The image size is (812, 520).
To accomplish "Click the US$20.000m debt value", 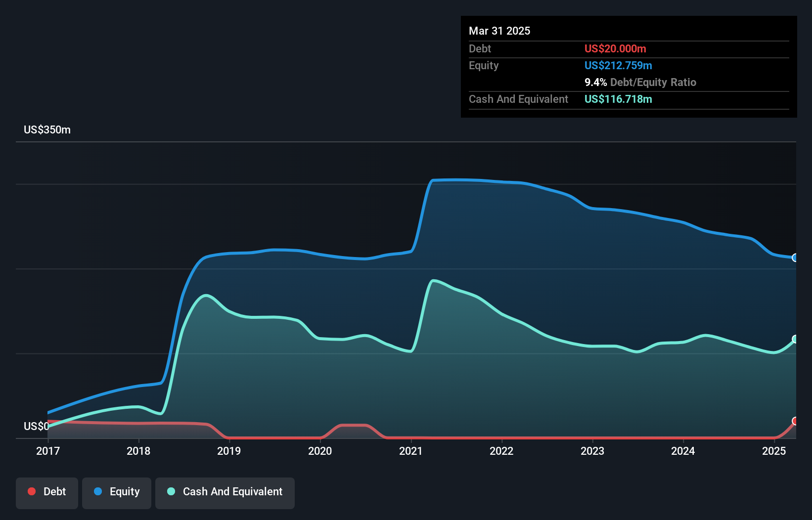I will 615,48.
